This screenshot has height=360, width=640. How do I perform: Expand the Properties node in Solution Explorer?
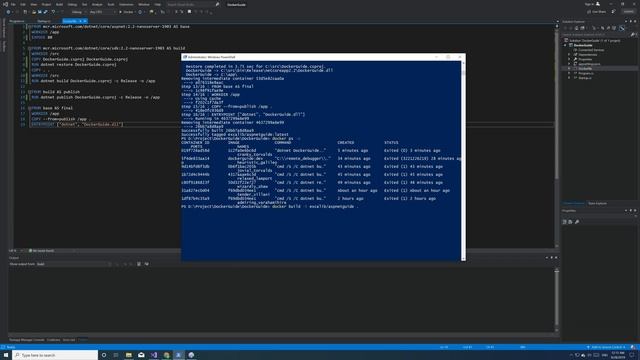[569, 59]
